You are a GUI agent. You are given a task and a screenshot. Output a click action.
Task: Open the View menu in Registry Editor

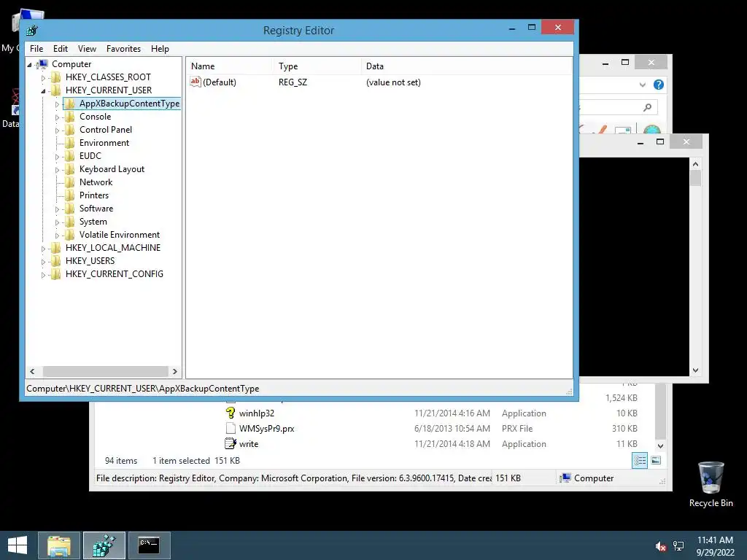click(x=87, y=49)
